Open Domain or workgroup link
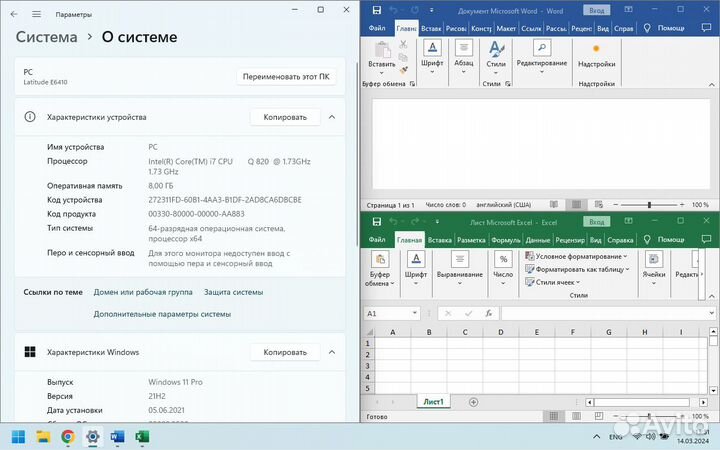 (143, 292)
